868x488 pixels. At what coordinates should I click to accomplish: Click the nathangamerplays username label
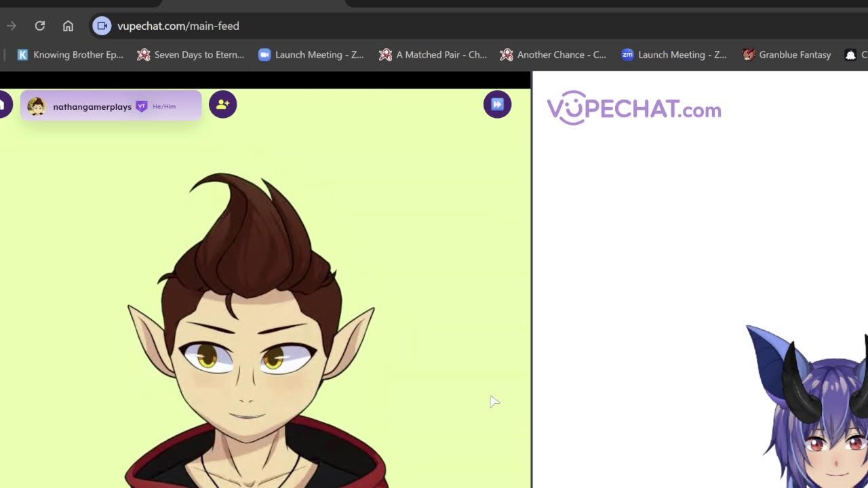click(92, 106)
